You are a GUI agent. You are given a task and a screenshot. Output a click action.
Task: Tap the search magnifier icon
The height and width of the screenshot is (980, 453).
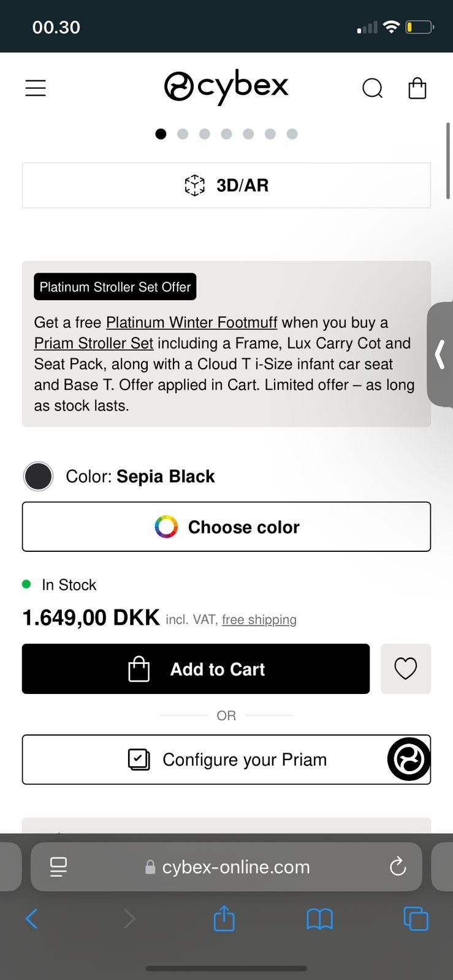[372, 88]
